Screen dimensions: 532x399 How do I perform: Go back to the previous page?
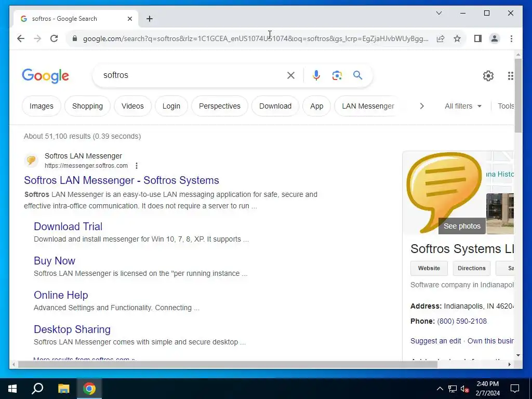(x=21, y=38)
